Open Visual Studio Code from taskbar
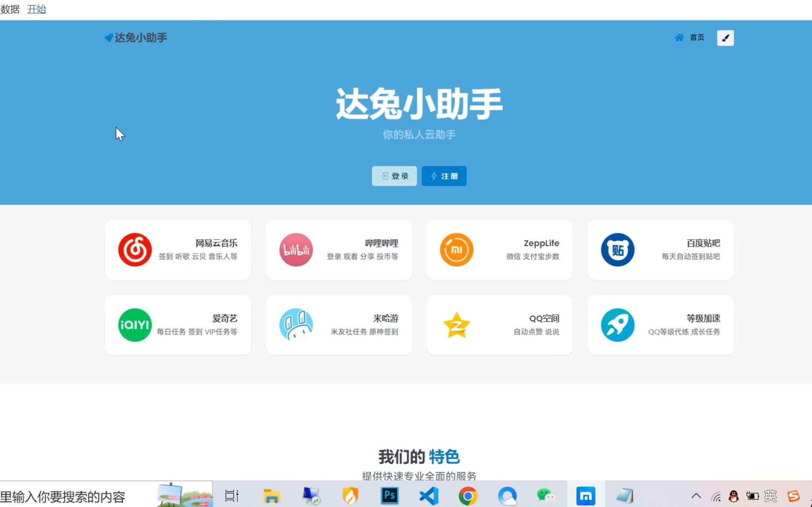 pyautogui.click(x=429, y=496)
